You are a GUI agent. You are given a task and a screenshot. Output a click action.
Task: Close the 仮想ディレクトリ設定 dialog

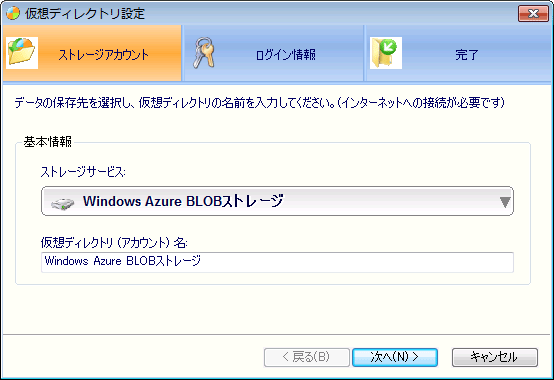click(x=533, y=13)
